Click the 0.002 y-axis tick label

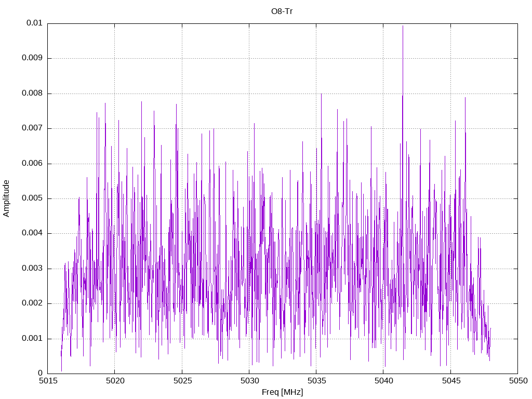coord(32,303)
